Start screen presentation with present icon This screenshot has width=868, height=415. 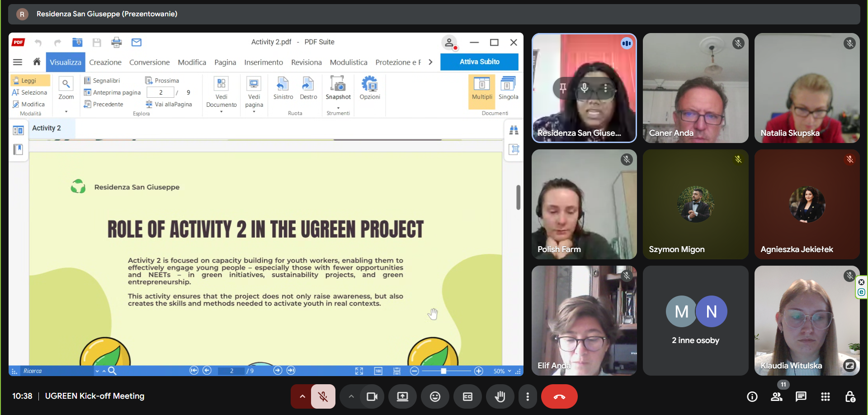402,397
